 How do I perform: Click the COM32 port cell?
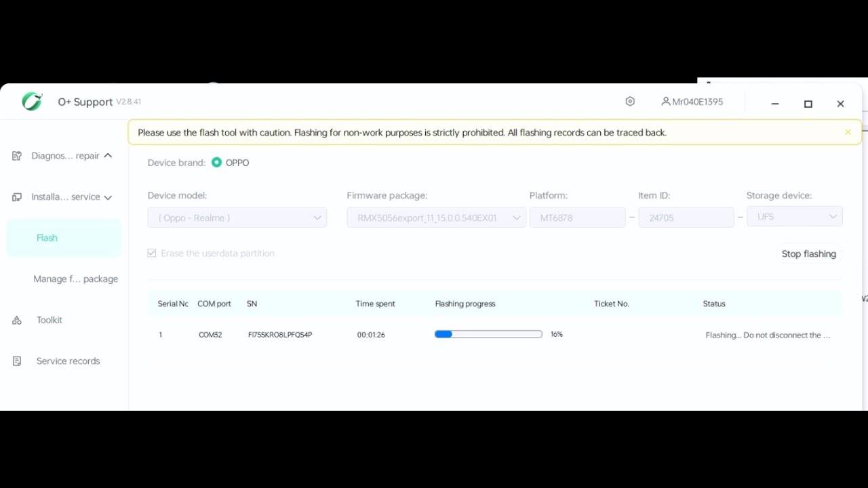210,335
